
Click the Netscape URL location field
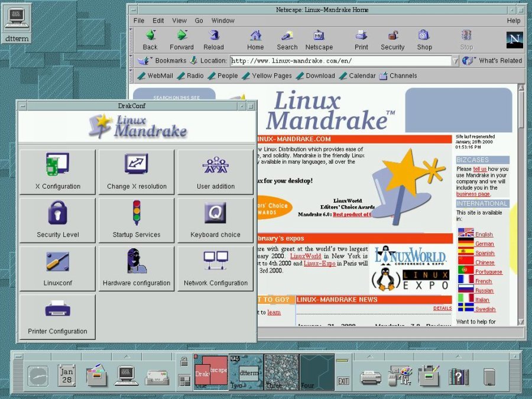pyautogui.click(x=340, y=61)
